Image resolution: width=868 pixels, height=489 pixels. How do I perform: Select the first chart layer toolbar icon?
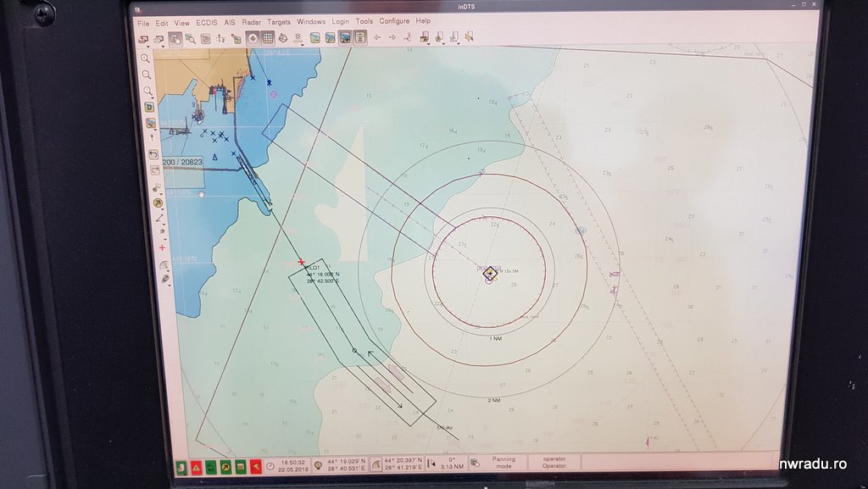coord(315,38)
